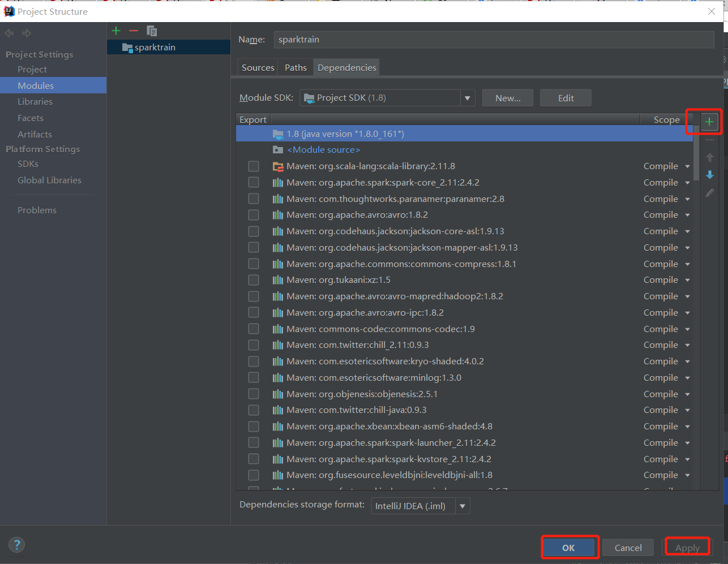The image size is (728, 564).
Task: Click the back navigation arrow
Action: tap(8, 33)
